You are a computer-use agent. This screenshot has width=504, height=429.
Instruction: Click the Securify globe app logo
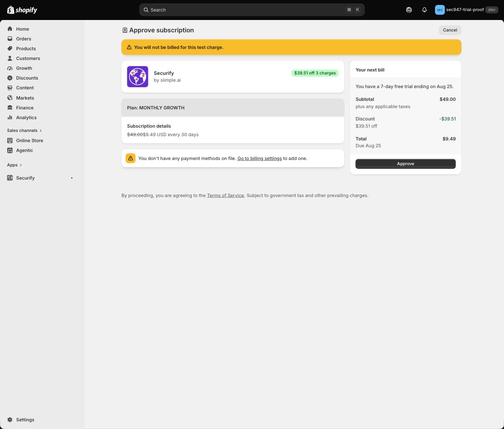click(x=138, y=77)
